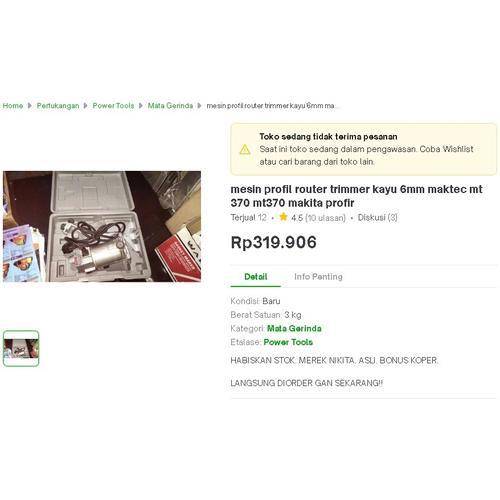This screenshot has height=500, width=500.
Task: Click the breadcrumb arrow after Home
Action: [x=30, y=106]
